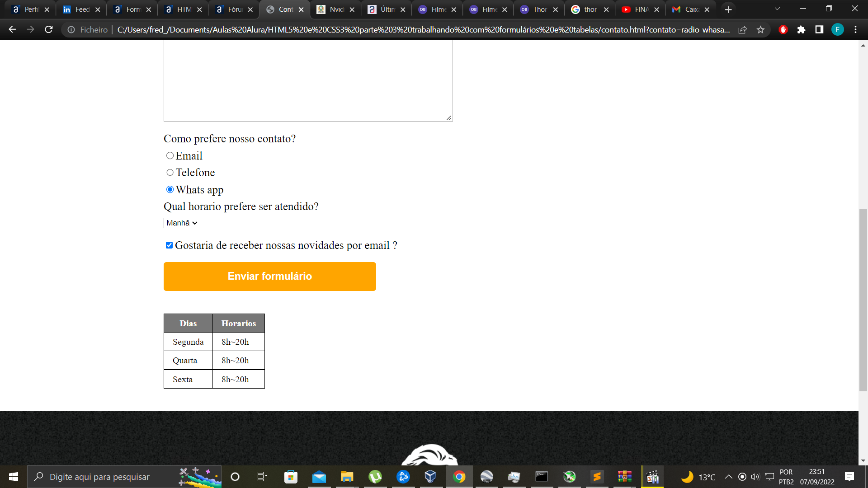Toggle the newsletter subscription checkbox
Screen dimensions: 868x488
(170, 245)
